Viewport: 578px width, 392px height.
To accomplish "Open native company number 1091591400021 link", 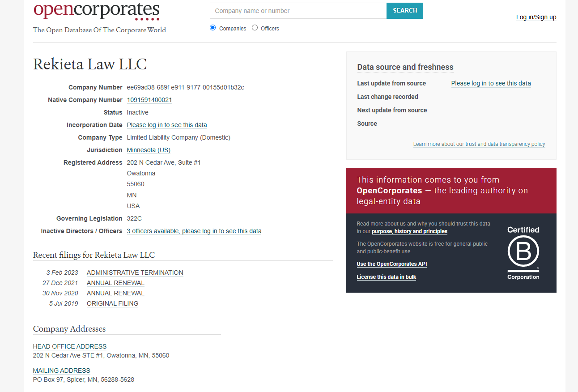I will (x=149, y=100).
